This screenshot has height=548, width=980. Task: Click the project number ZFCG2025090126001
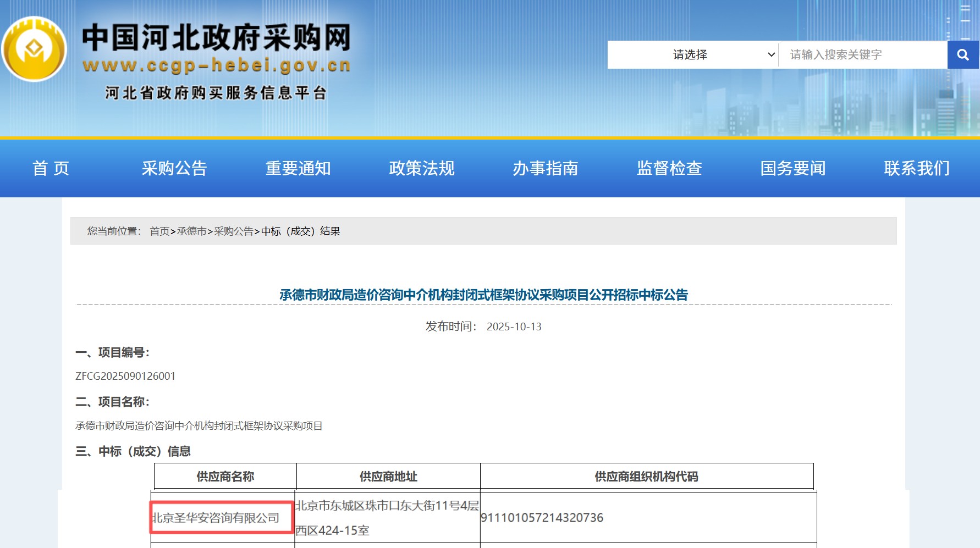point(125,376)
